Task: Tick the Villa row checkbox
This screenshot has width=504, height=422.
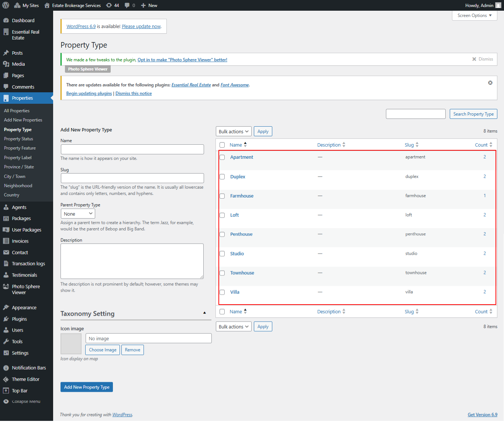Action: pyautogui.click(x=222, y=292)
